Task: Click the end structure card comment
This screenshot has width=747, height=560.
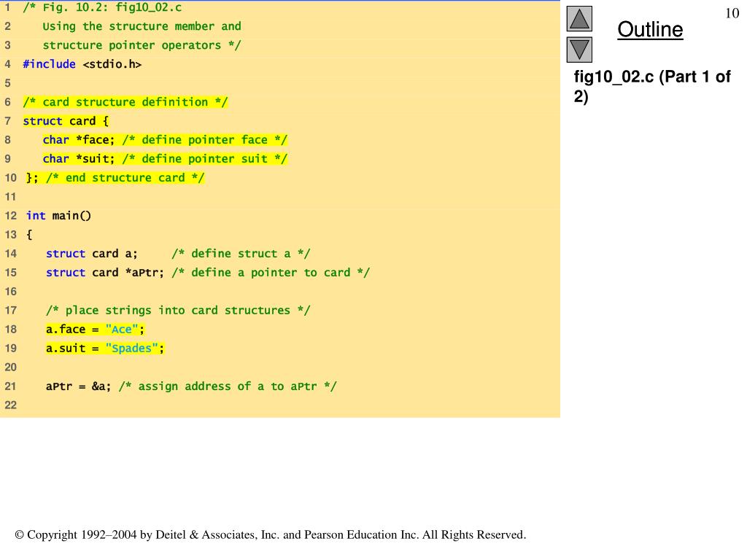Action: [125, 178]
